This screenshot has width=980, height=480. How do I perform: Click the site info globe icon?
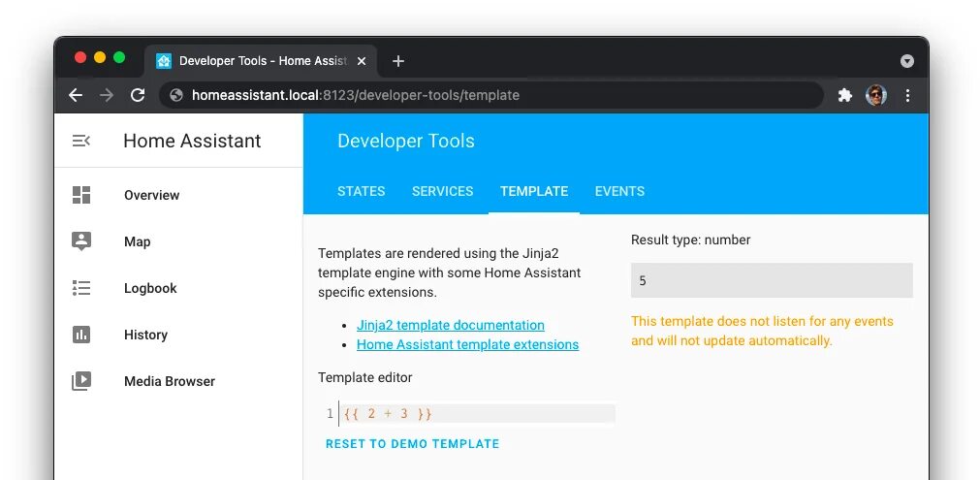pyautogui.click(x=176, y=95)
